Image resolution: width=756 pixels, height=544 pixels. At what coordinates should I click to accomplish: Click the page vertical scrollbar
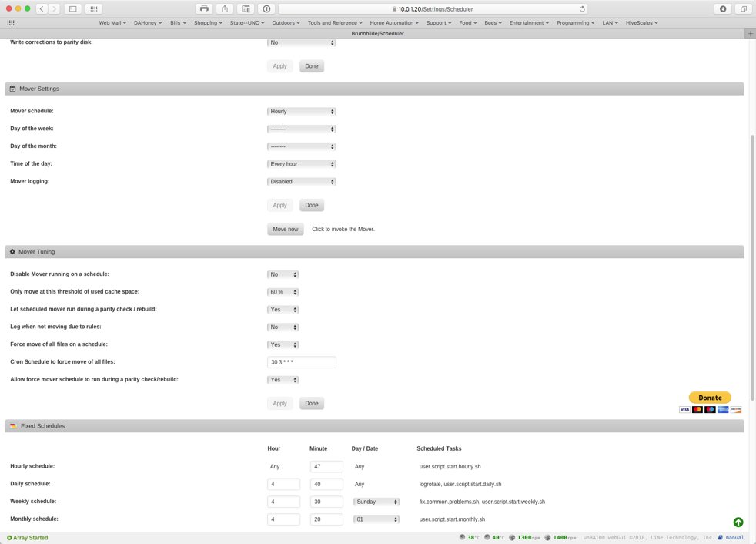pos(752,267)
